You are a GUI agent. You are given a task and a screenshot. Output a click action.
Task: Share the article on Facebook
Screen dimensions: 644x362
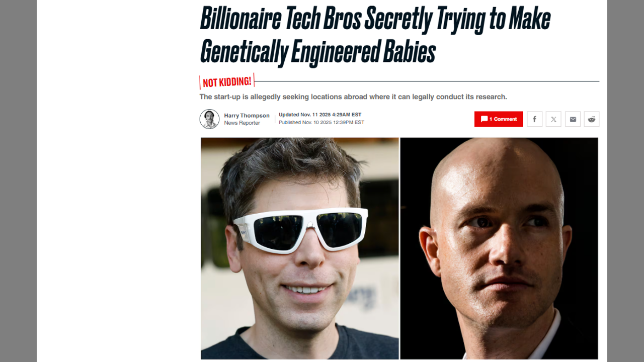[x=534, y=119]
